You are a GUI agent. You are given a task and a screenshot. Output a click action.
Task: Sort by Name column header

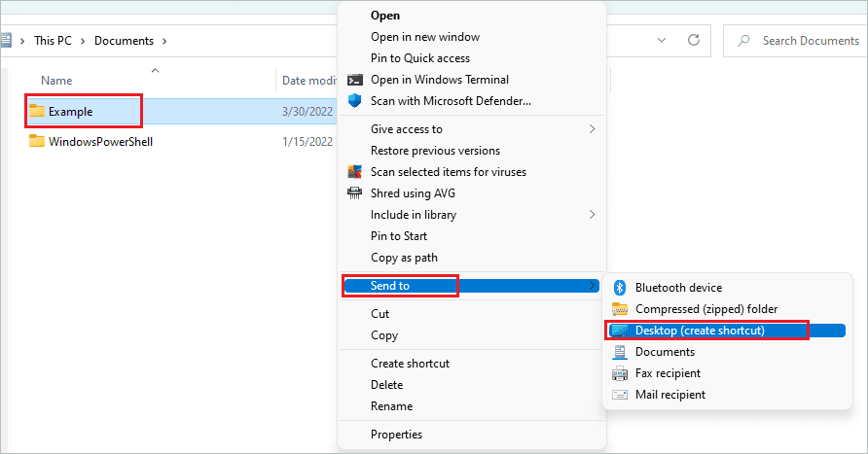(x=56, y=81)
